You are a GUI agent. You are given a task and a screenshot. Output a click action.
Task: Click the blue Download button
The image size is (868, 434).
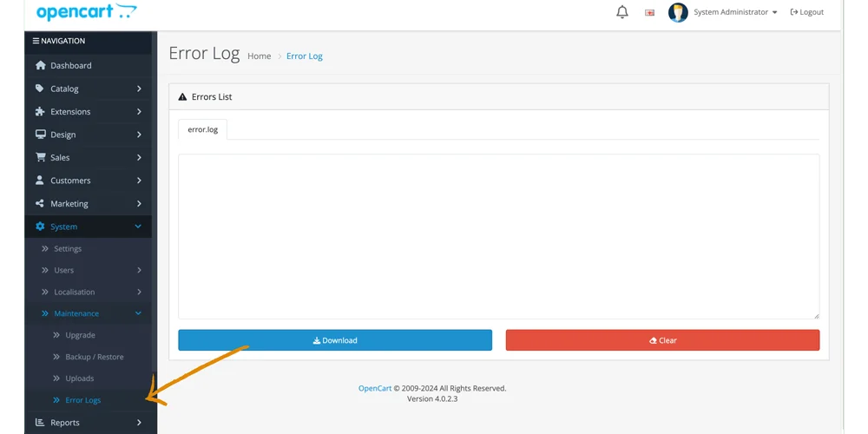(335, 340)
